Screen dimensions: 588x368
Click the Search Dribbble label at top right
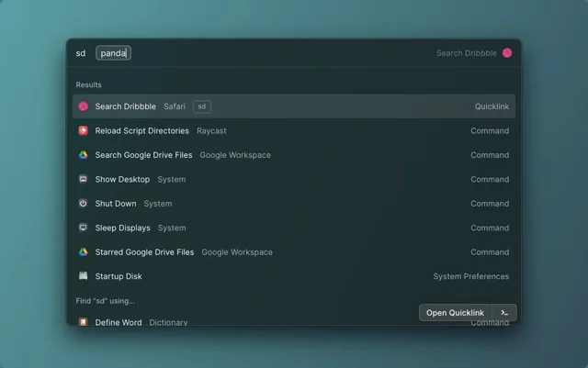467,53
